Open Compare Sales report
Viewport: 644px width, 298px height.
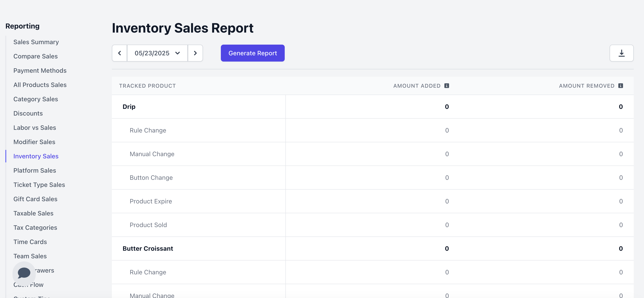coord(36,56)
